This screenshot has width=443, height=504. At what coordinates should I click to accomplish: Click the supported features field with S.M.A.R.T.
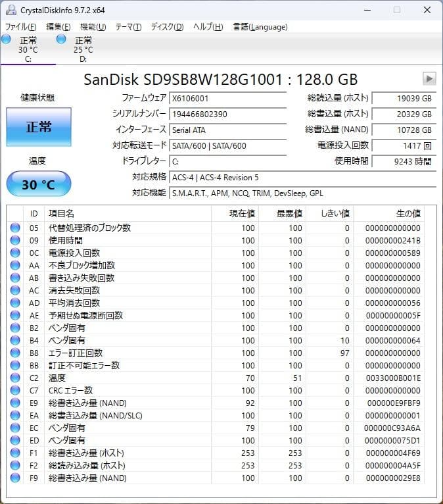(303, 193)
